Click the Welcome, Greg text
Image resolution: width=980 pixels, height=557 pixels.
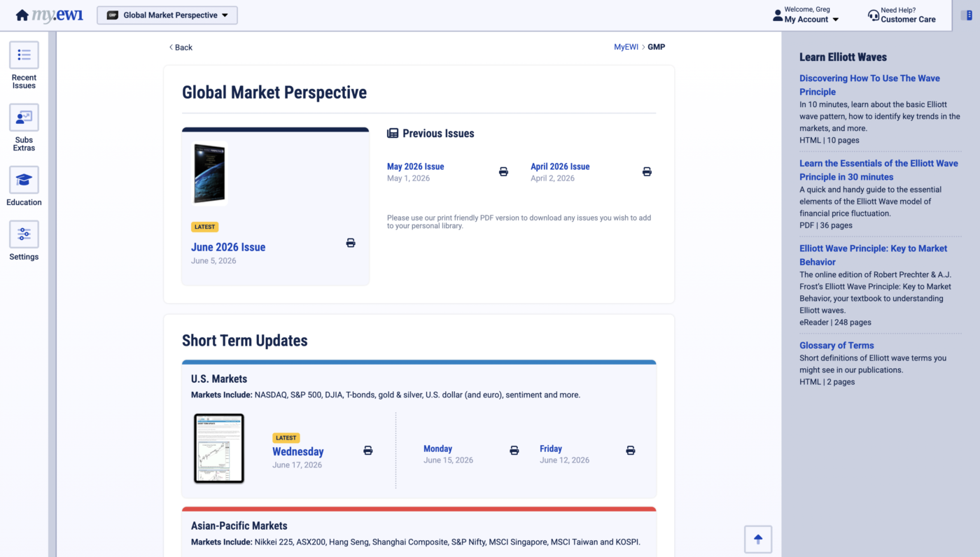[807, 10]
